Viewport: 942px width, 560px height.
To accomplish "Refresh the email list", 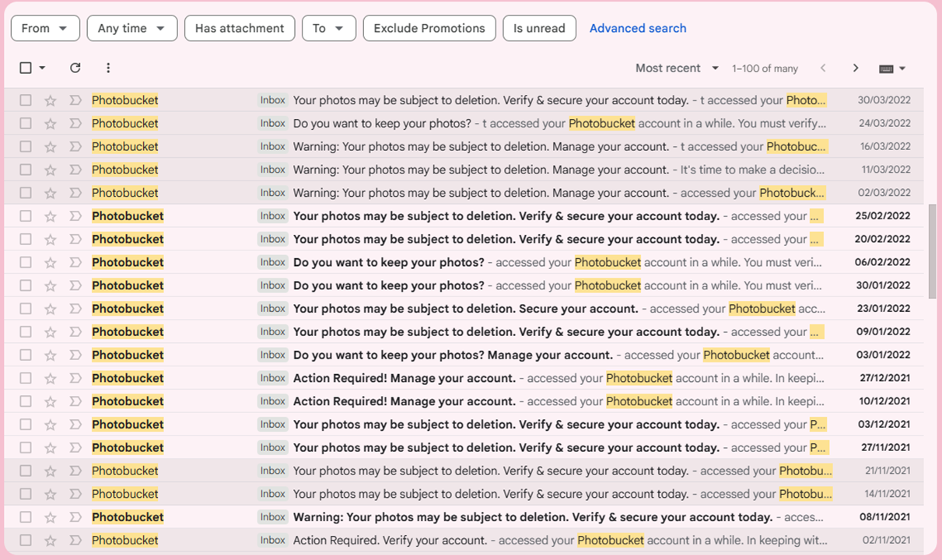I will (75, 68).
